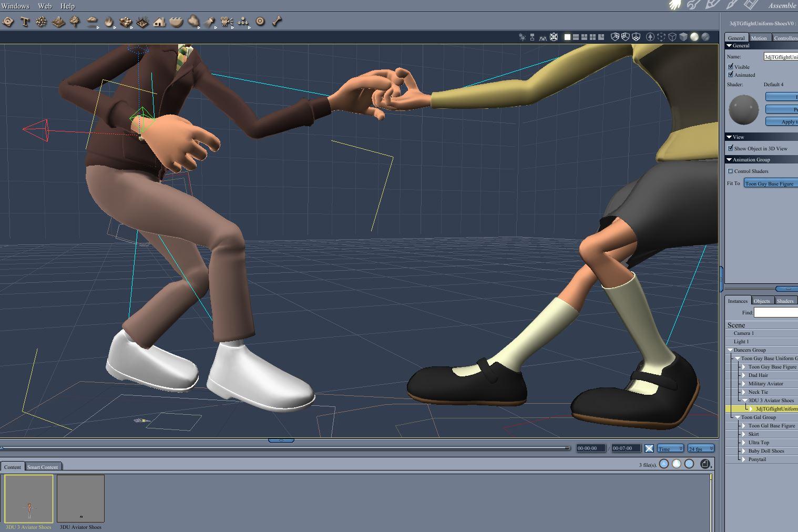Collapse the Animation Group section

pos(729,159)
